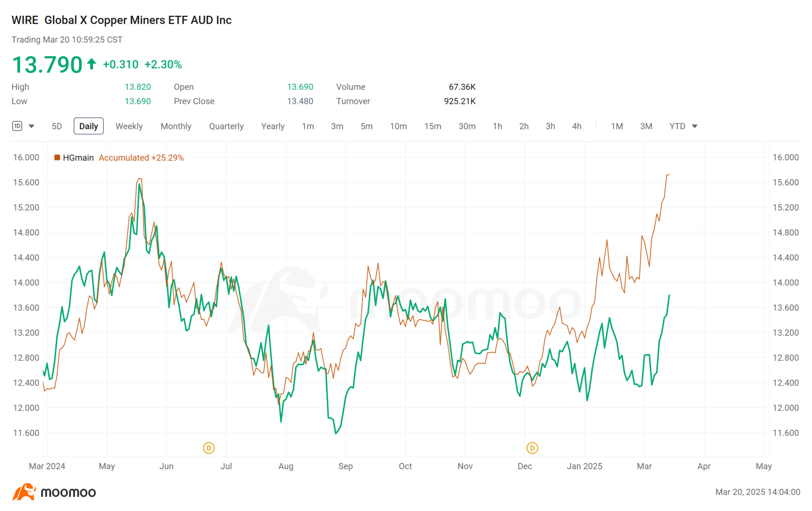Image resolution: width=812 pixels, height=511 pixels.
Task: Select the 3-minute (3m) interval
Action: pyautogui.click(x=337, y=126)
